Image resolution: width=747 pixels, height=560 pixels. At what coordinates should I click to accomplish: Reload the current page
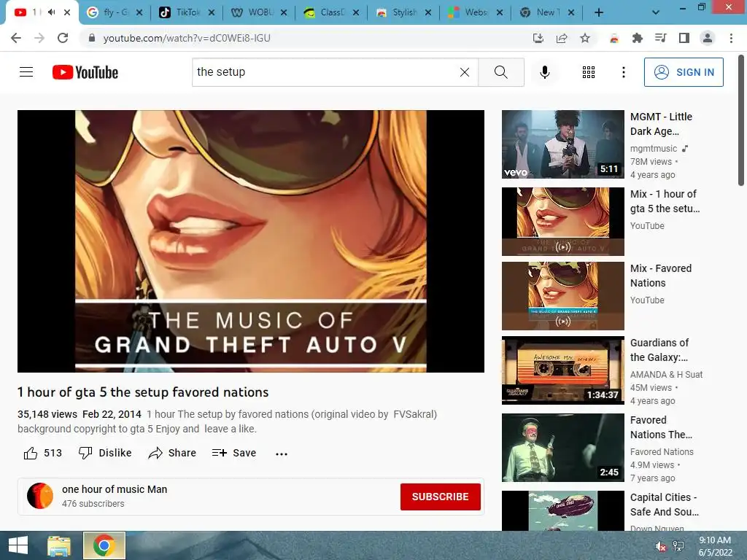63,38
